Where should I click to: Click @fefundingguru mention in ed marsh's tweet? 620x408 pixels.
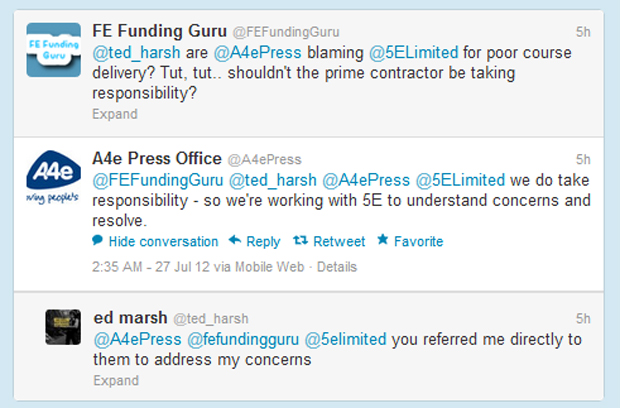point(243,340)
